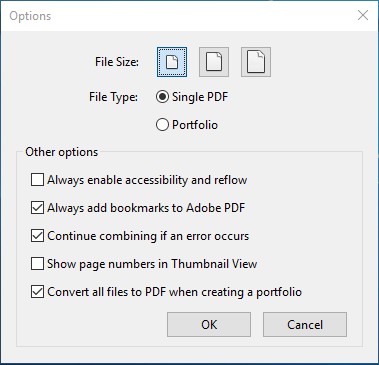The image size is (379, 365).
Task: Click the Options title bar text
Action: tap(30, 16)
